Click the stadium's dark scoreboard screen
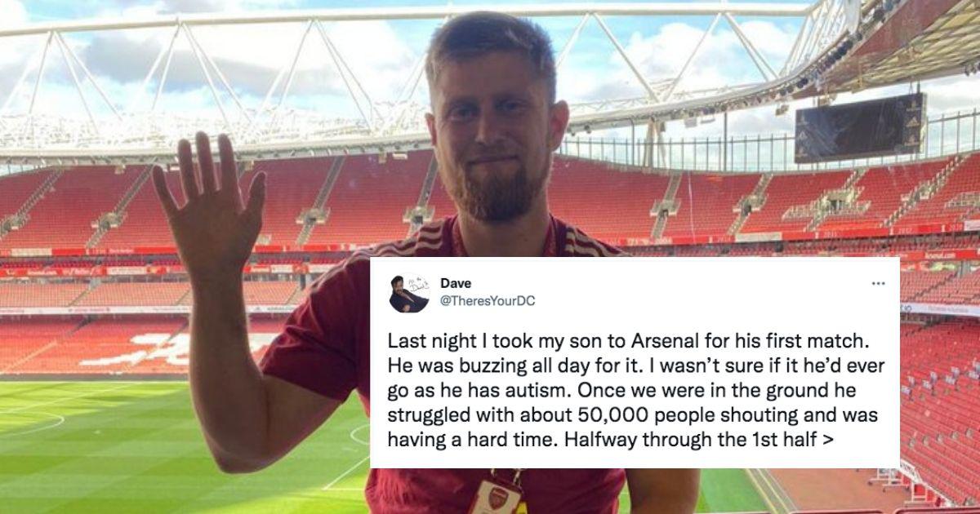 (860, 128)
